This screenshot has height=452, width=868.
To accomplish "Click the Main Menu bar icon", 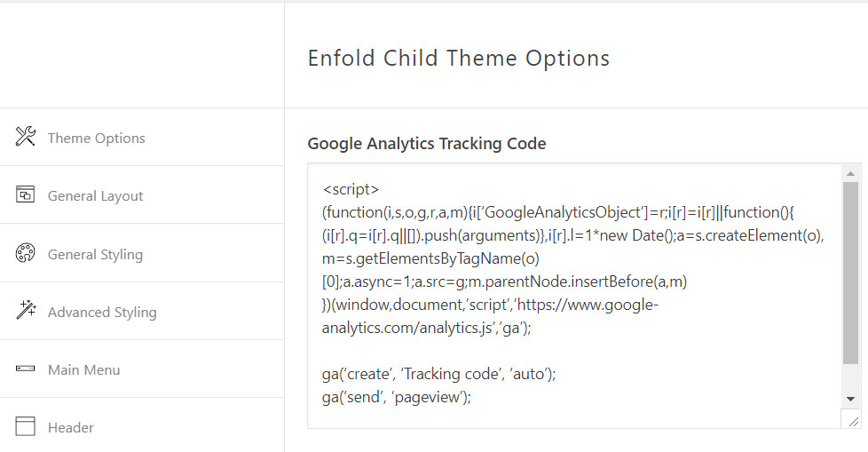I will pos(26,369).
